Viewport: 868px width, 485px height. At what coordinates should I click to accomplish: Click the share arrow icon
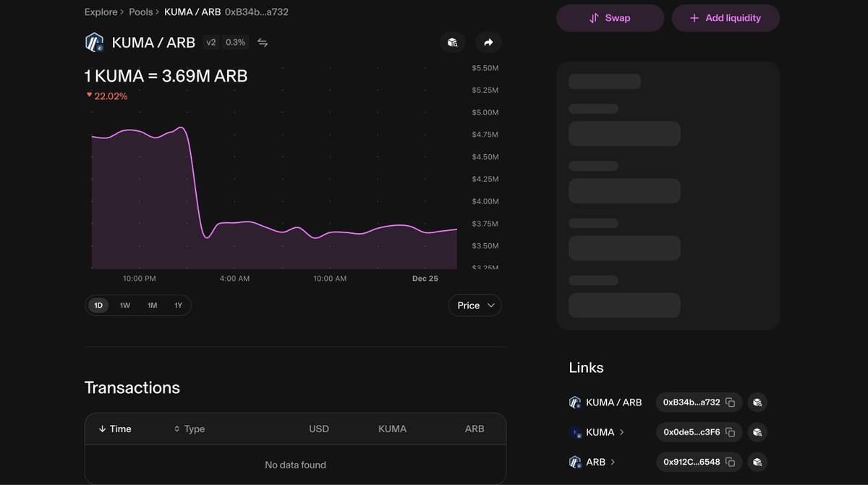coord(488,43)
